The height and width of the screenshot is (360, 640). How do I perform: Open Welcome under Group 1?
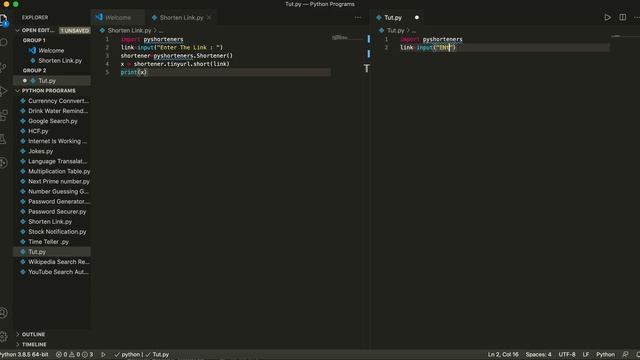52,51
